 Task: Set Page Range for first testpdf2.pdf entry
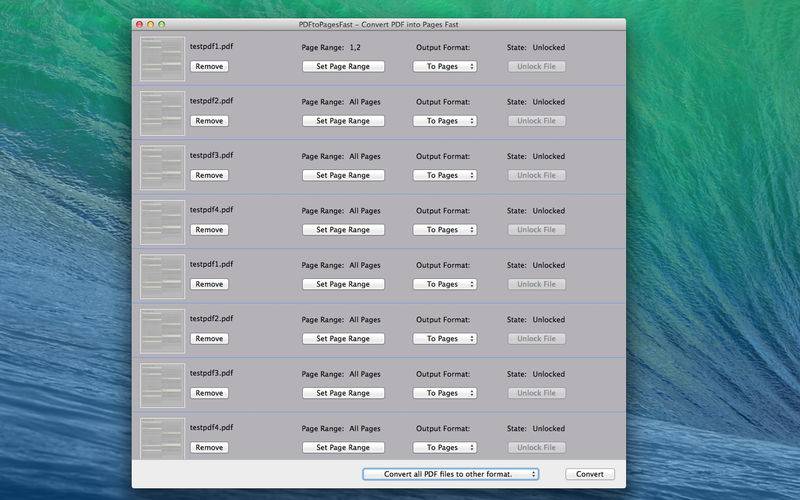coord(343,121)
